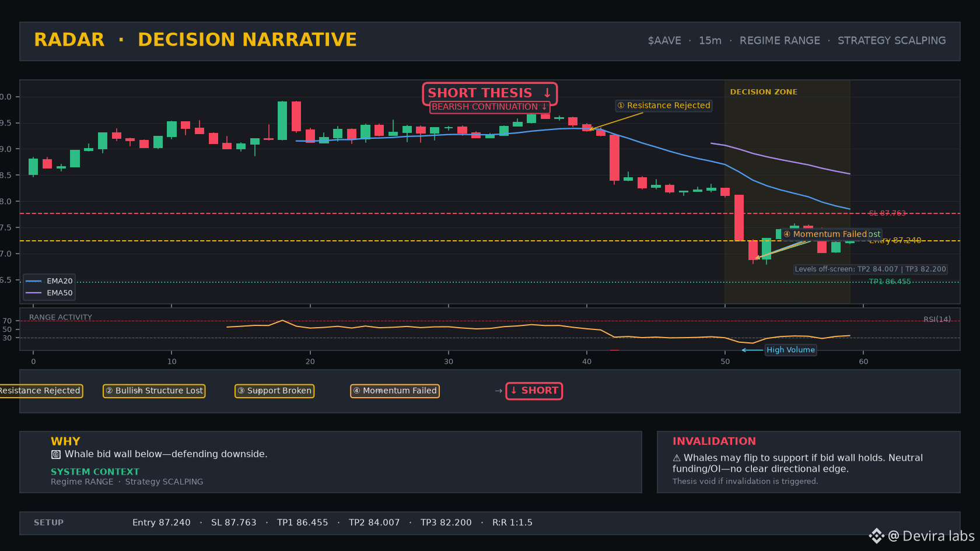This screenshot has width=980, height=551.
Task: Click the RANGE ACTIVITY panel label
Action: coord(61,318)
